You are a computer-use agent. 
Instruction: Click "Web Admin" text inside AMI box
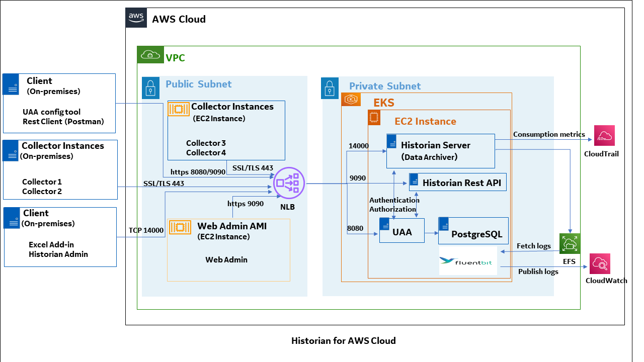pos(226,260)
